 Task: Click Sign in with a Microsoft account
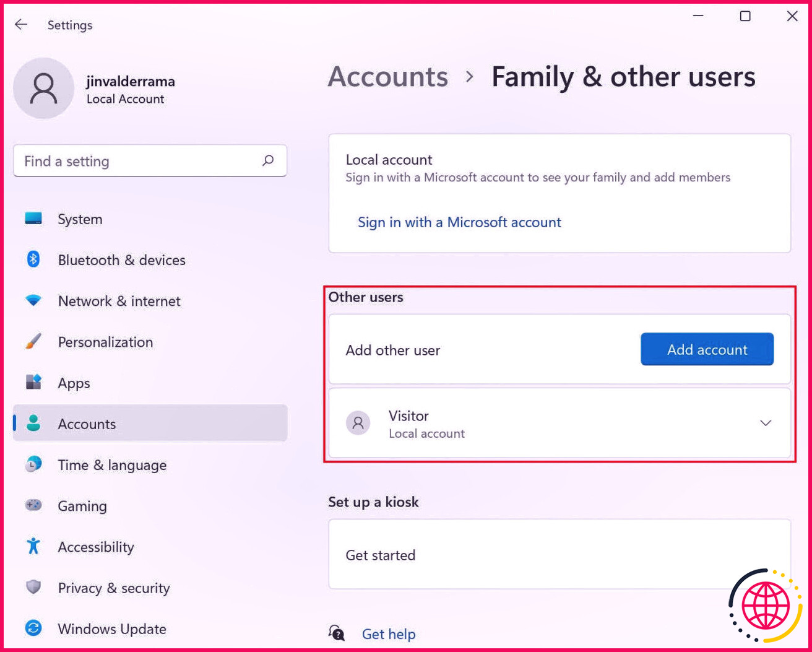tap(459, 222)
